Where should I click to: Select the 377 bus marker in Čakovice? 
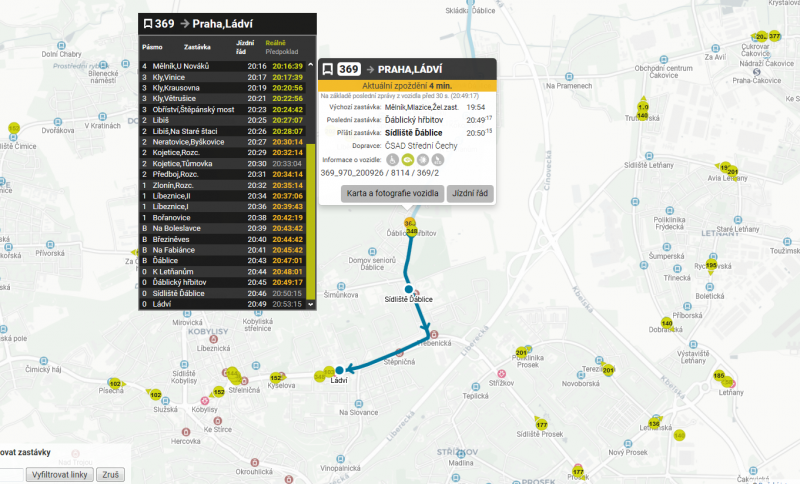tap(774, 36)
